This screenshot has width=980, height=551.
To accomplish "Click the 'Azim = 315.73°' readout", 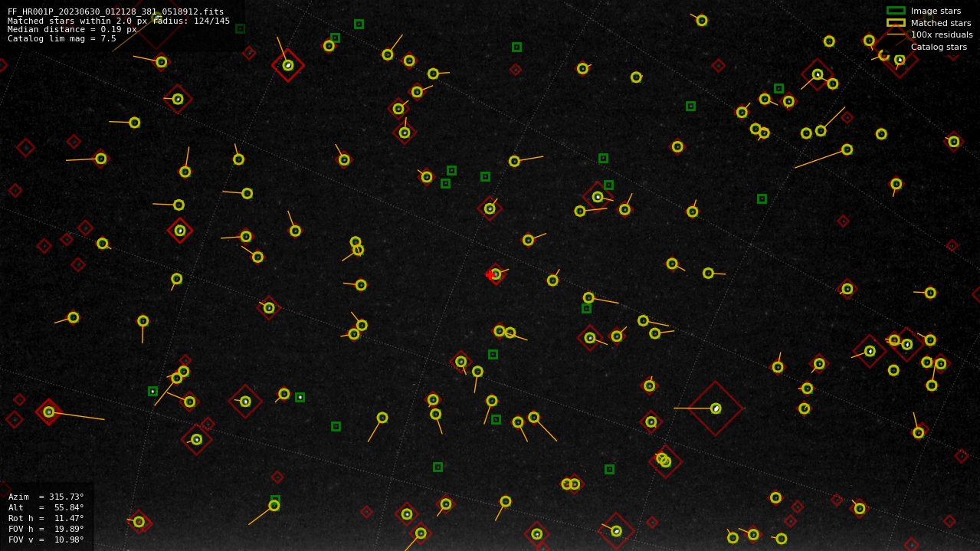I will (46, 497).
